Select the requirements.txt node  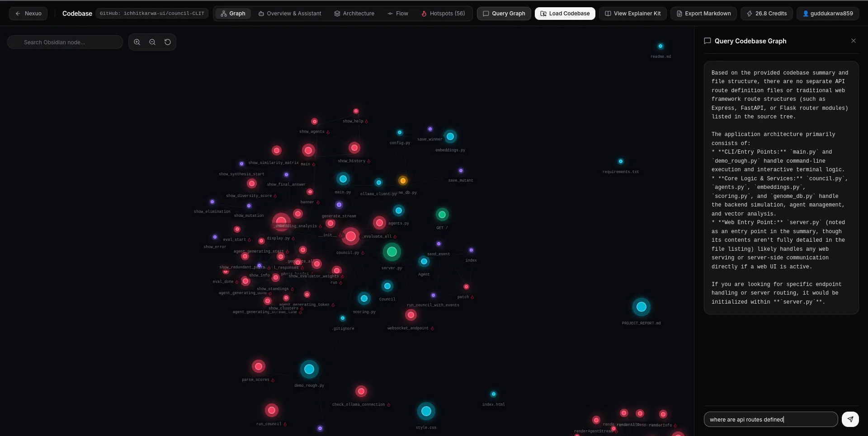tap(621, 161)
